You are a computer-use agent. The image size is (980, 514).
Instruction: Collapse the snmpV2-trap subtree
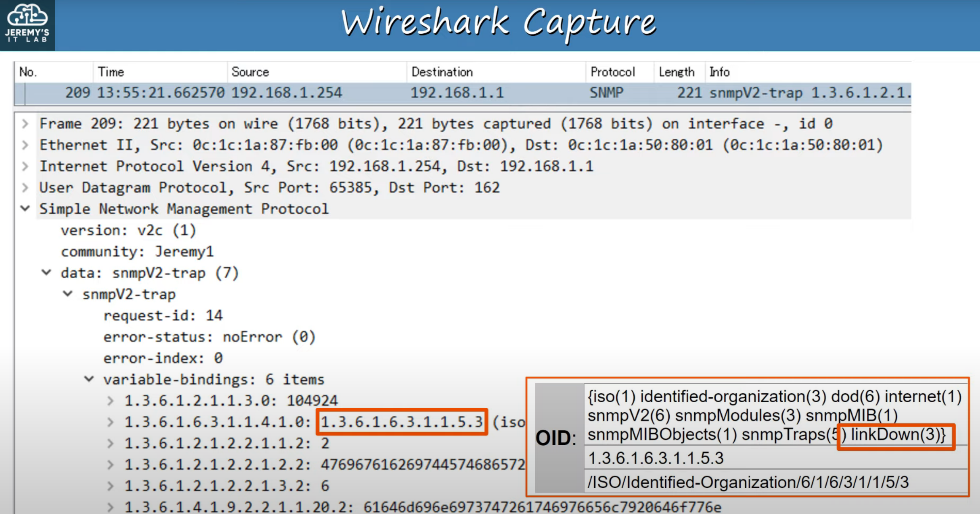click(x=68, y=294)
